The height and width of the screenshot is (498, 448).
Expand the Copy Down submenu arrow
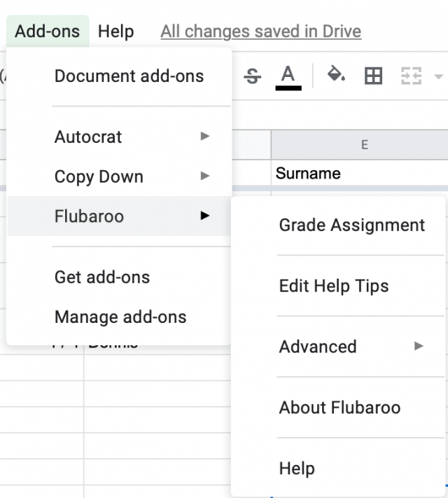pyautogui.click(x=205, y=176)
